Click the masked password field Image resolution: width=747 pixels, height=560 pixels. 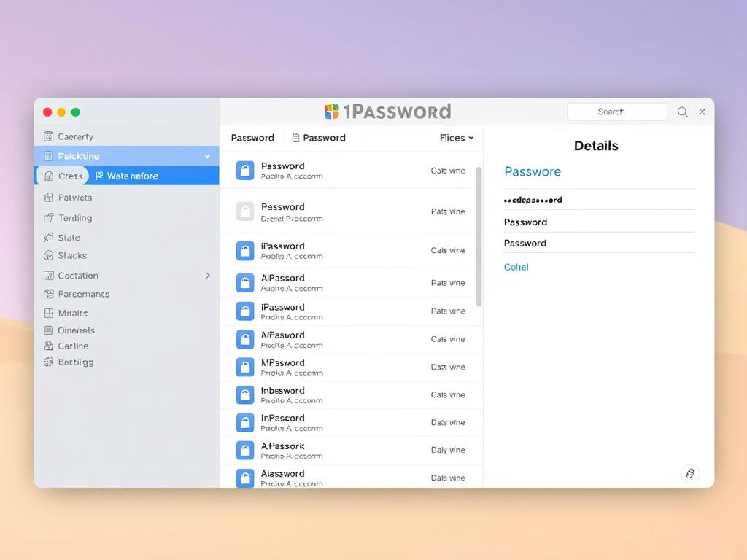click(x=599, y=200)
